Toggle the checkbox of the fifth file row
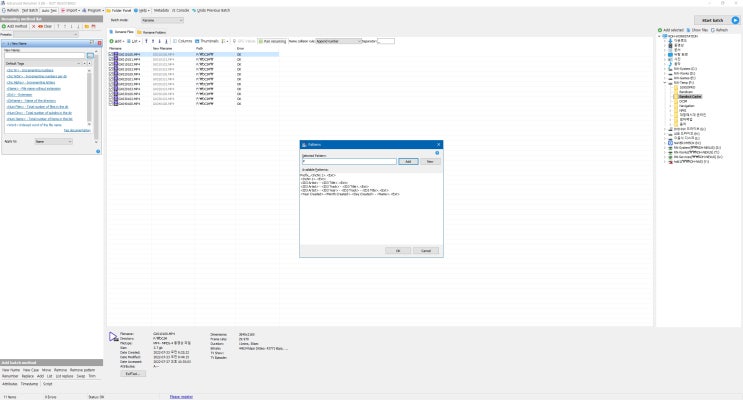This screenshot has width=743, height=400. [111, 74]
